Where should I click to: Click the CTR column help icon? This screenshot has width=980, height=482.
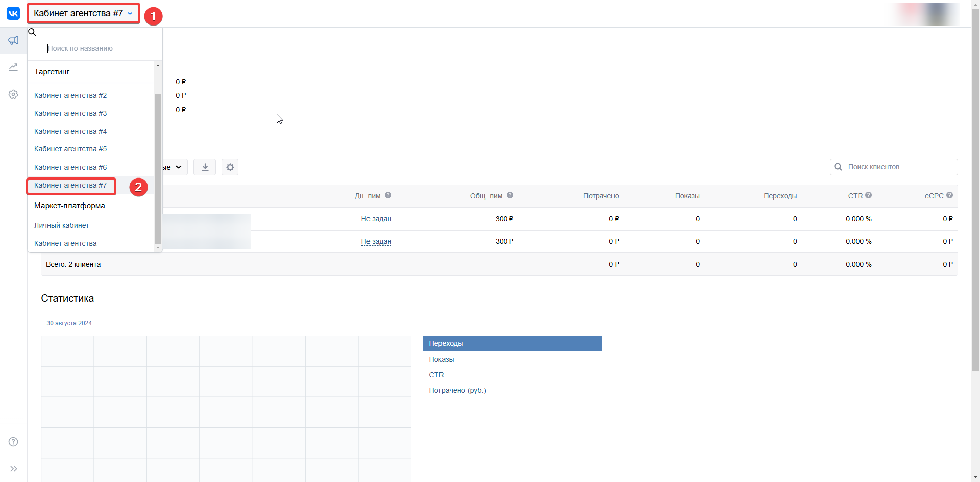coord(869,195)
